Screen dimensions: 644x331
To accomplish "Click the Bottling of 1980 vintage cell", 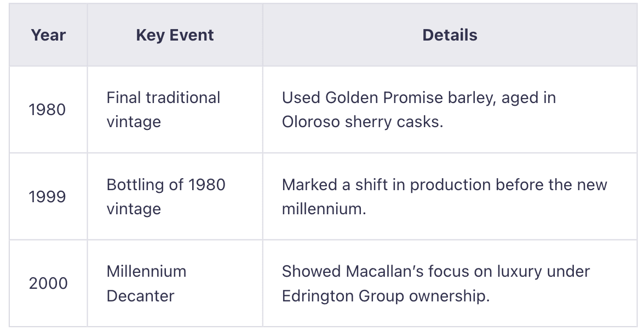I will click(x=166, y=197).
